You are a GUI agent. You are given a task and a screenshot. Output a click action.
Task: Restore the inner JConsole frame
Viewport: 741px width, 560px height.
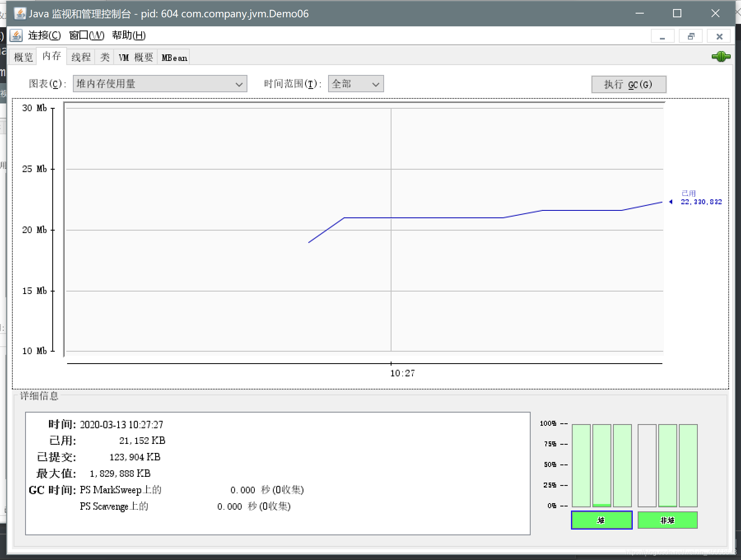click(691, 36)
